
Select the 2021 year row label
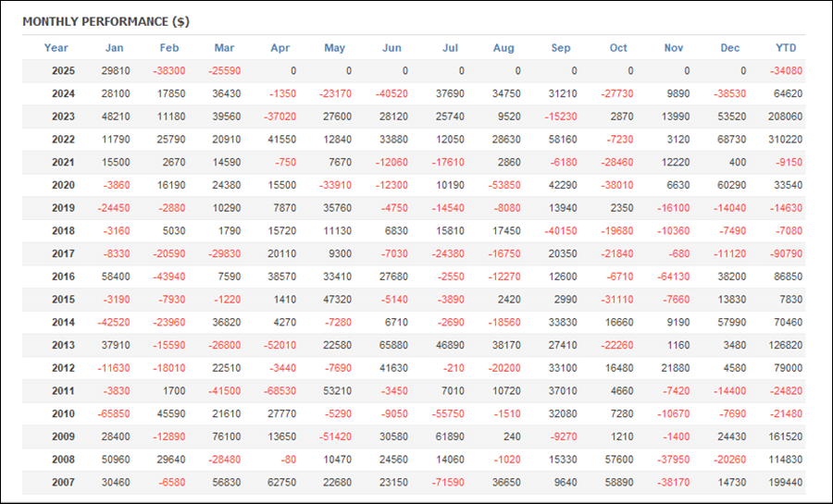click(63, 163)
